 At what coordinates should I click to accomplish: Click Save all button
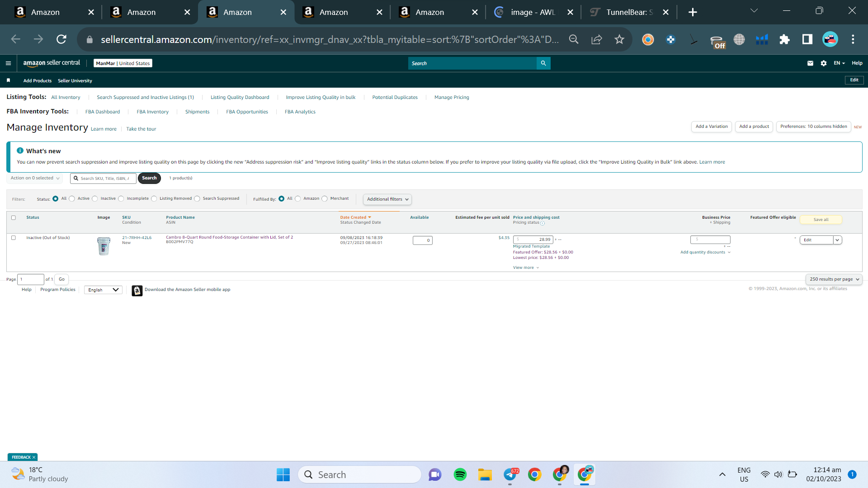821,220
